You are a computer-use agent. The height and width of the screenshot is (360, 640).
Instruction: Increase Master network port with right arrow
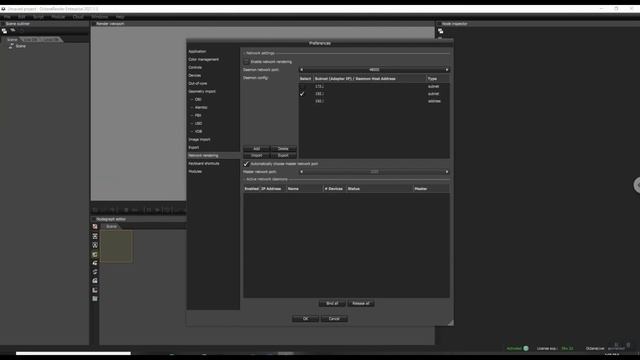point(447,172)
